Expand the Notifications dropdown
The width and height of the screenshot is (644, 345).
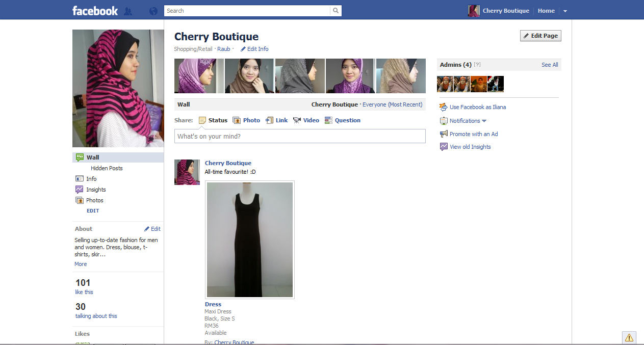click(468, 121)
